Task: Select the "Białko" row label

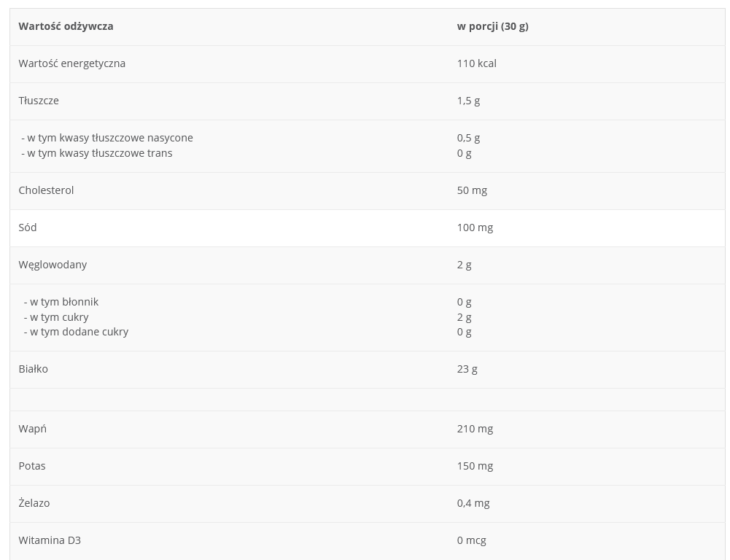Action: coord(33,369)
